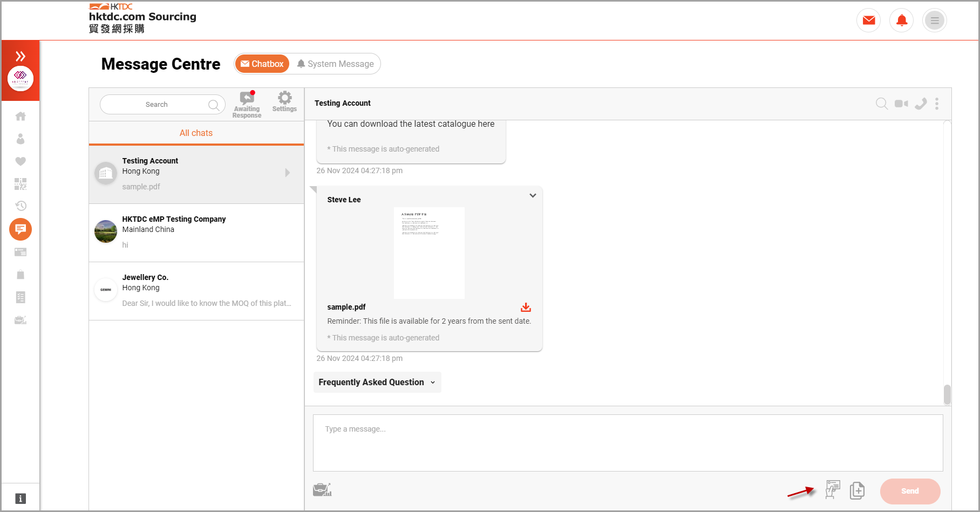This screenshot has width=980, height=512.
Task: Click the conversation vertical scrollbar thumb
Action: coord(947,394)
